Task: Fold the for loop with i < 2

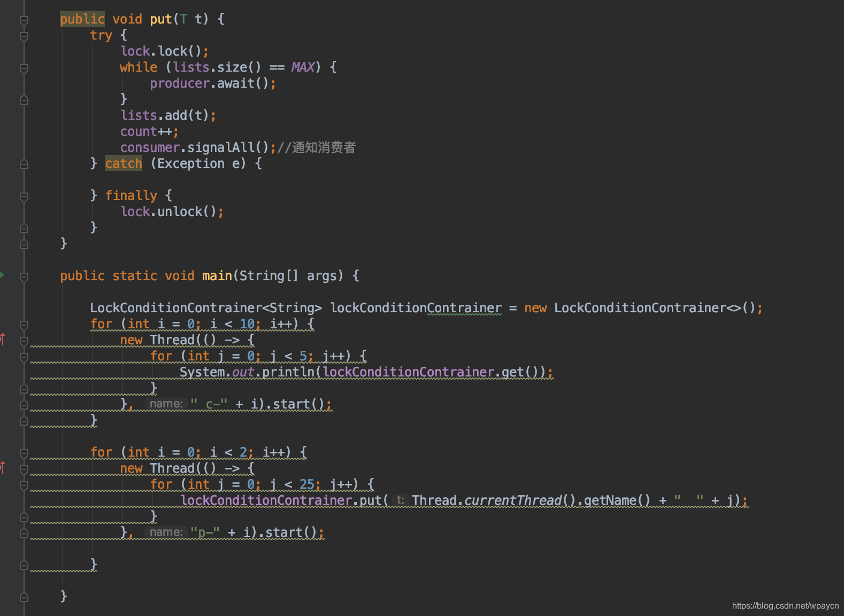Action: tap(24, 453)
